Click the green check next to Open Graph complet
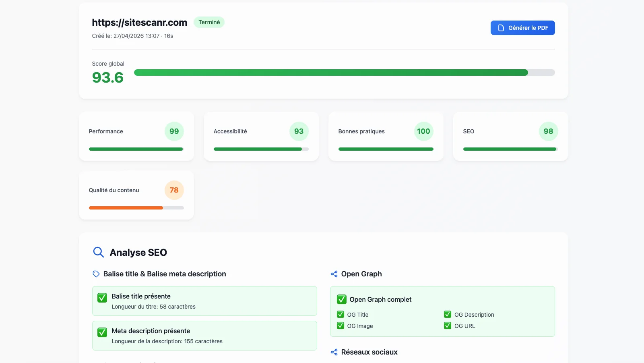The width and height of the screenshot is (644, 363). (341, 299)
